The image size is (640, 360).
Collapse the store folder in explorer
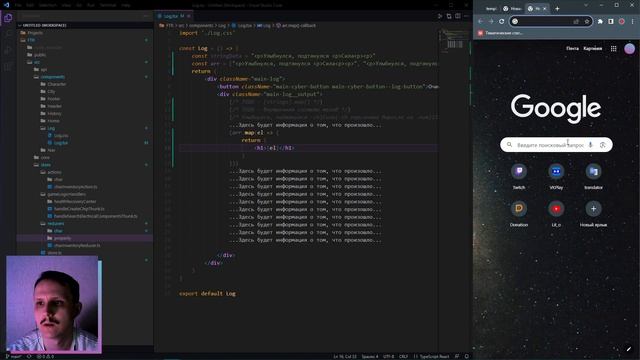click(x=45, y=165)
